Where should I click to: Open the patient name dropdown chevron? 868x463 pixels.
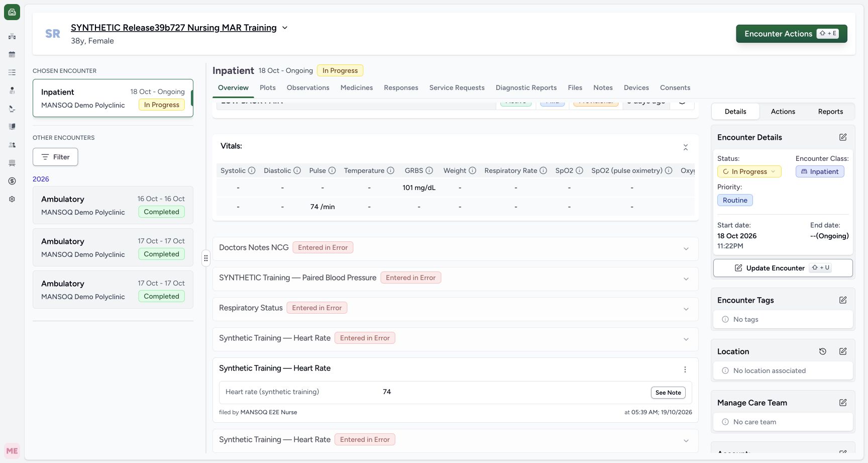[x=285, y=28]
